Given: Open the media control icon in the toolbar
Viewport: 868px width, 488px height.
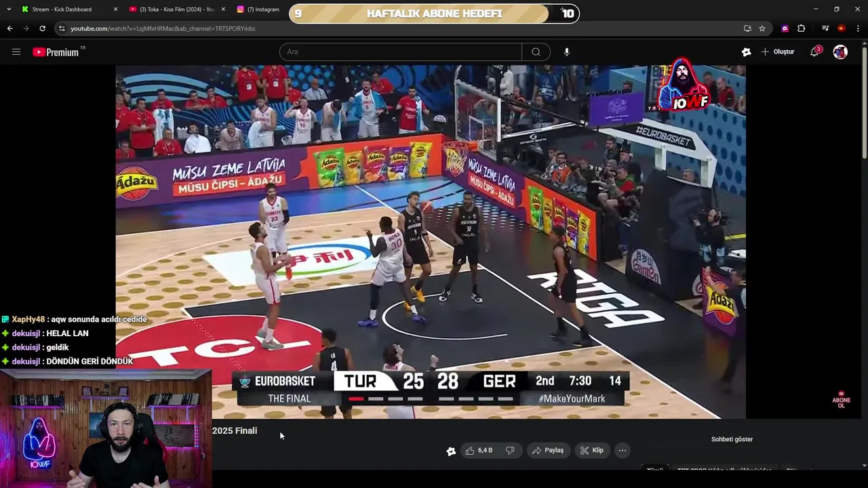Looking at the screenshot, I should [x=825, y=28].
